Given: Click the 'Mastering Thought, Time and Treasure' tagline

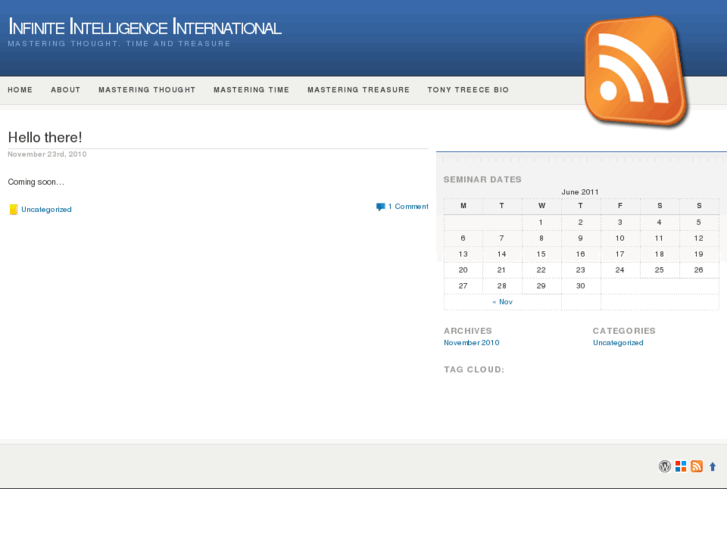Looking at the screenshot, I should coord(119,44).
